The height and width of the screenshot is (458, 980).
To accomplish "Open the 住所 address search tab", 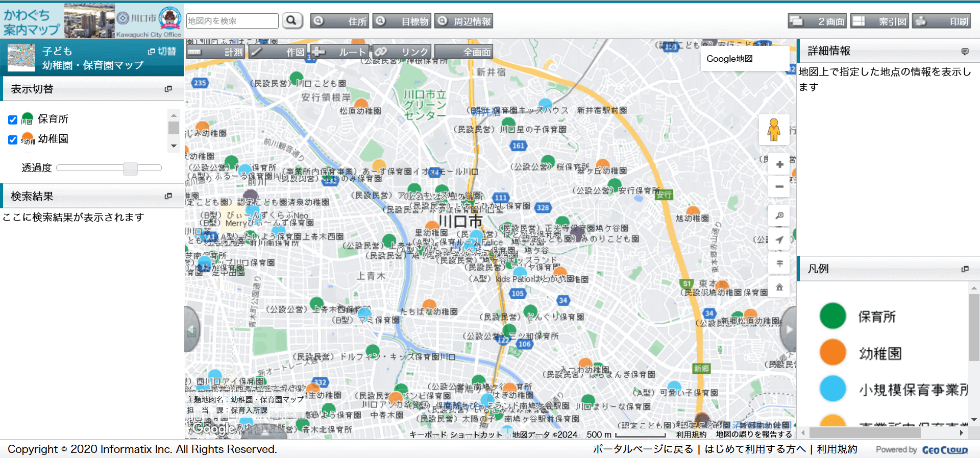I will tap(340, 21).
